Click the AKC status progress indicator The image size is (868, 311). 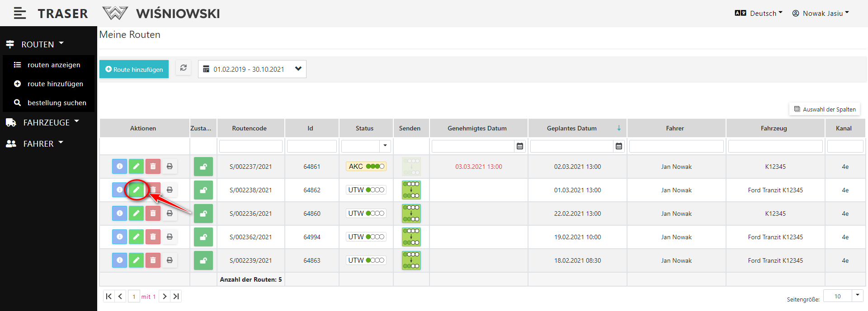(366, 167)
